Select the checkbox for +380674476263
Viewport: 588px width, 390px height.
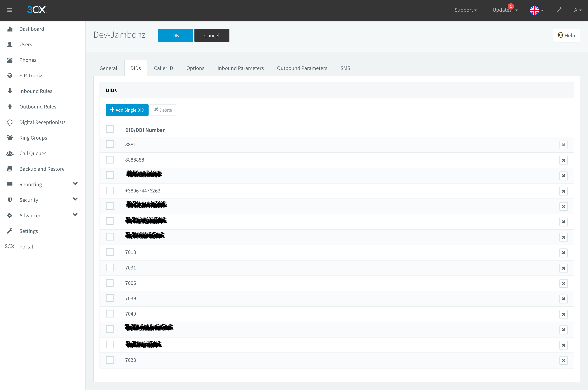click(109, 191)
